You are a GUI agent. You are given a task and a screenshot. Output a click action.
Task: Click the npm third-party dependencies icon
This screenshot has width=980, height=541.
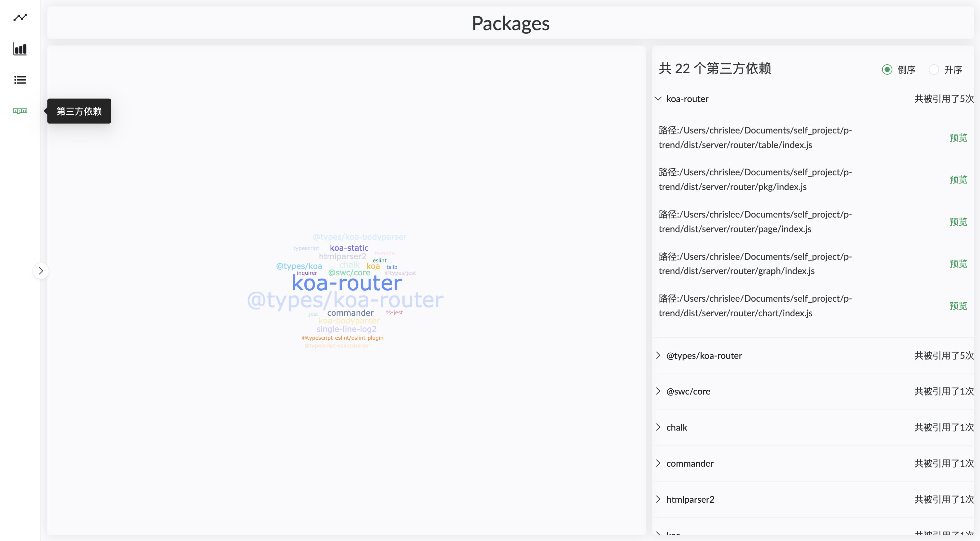coord(20,111)
